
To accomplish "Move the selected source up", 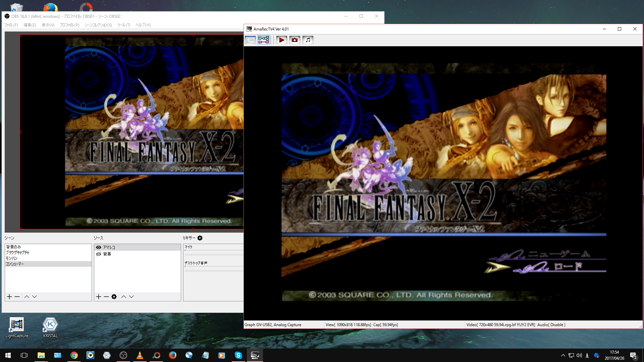I will point(124,297).
